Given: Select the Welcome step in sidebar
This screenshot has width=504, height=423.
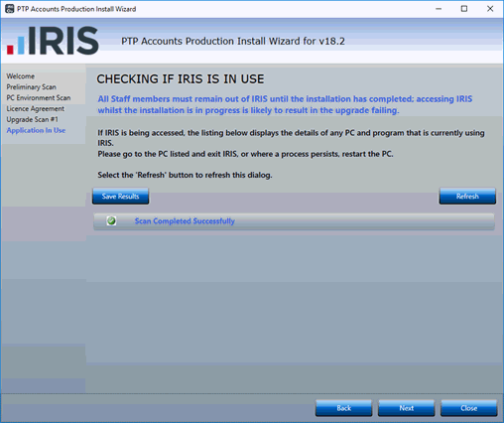Looking at the screenshot, I should [x=21, y=76].
